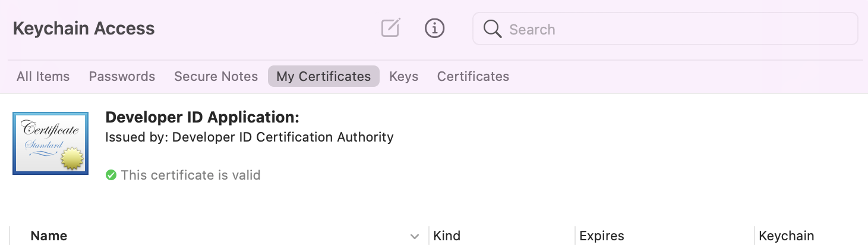Sort items by Keychain column header
This screenshot has width=868, height=251.
pyautogui.click(x=786, y=236)
